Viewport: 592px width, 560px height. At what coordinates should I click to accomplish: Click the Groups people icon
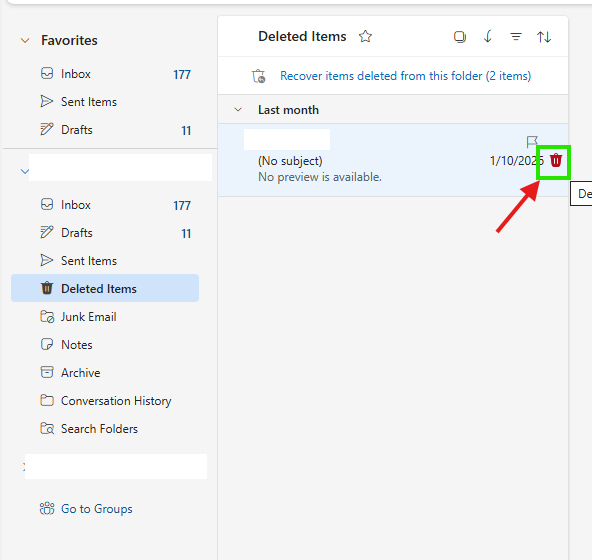[x=47, y=508]
